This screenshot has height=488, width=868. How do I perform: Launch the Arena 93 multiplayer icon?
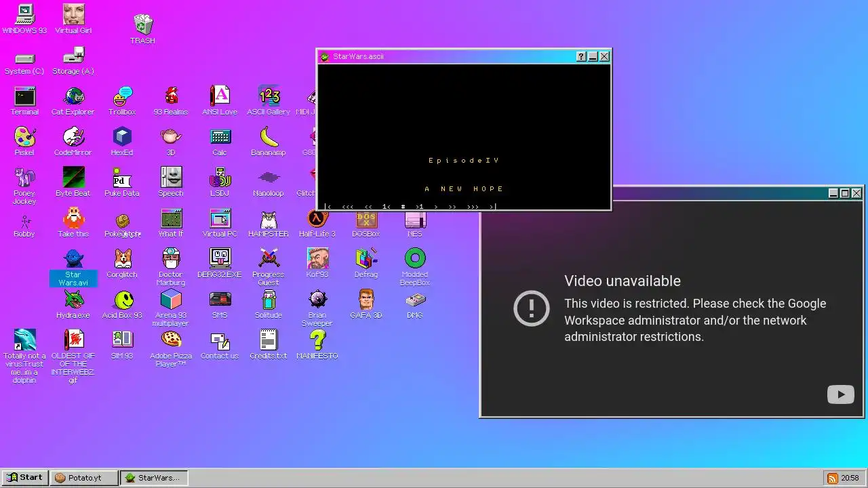pyautogui.click(x=171, y=308)
